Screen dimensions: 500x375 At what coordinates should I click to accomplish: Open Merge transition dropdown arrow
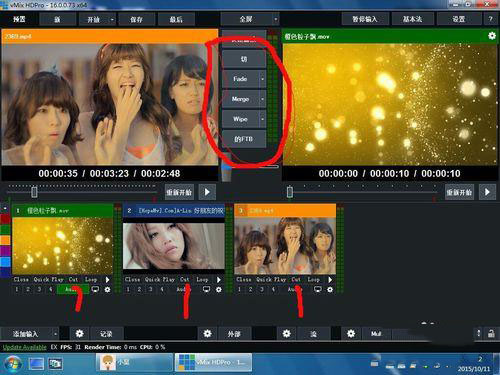click(x=262, y=99)
